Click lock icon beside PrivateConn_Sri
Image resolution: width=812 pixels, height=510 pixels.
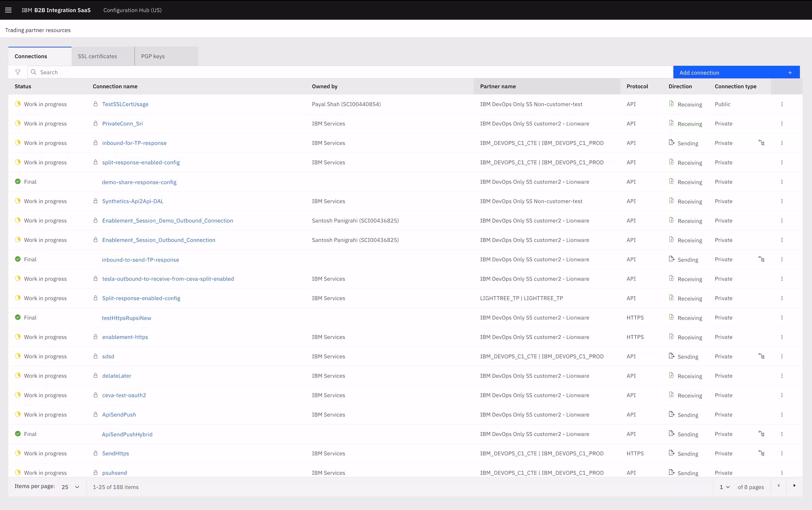point(95,124)
